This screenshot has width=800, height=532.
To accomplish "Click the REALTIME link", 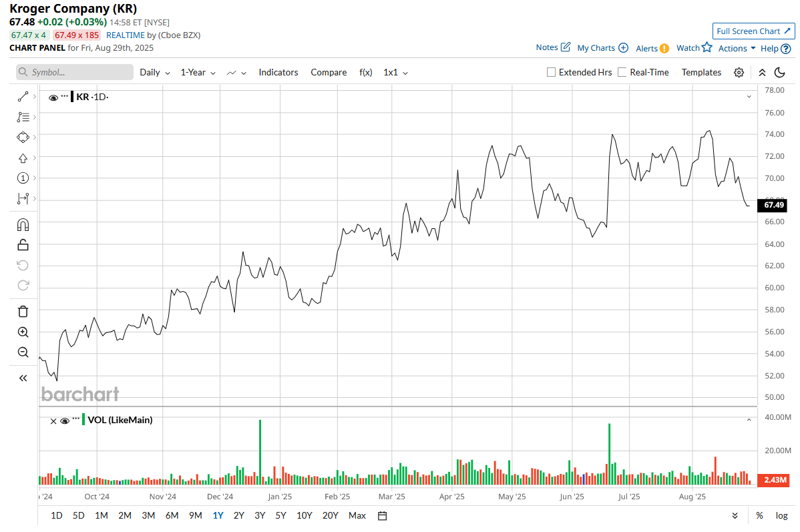I will [x=126, y=35].
